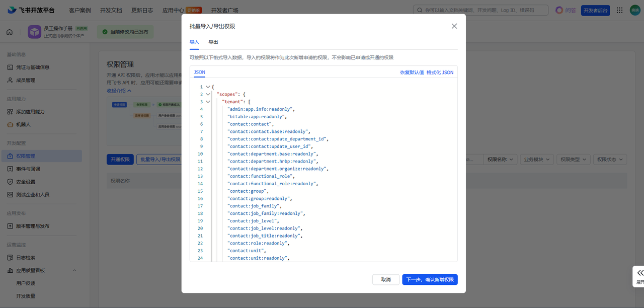Click the 开通权限 button
The width and height of the screenshot is (644, 308).
pos(120,160)
